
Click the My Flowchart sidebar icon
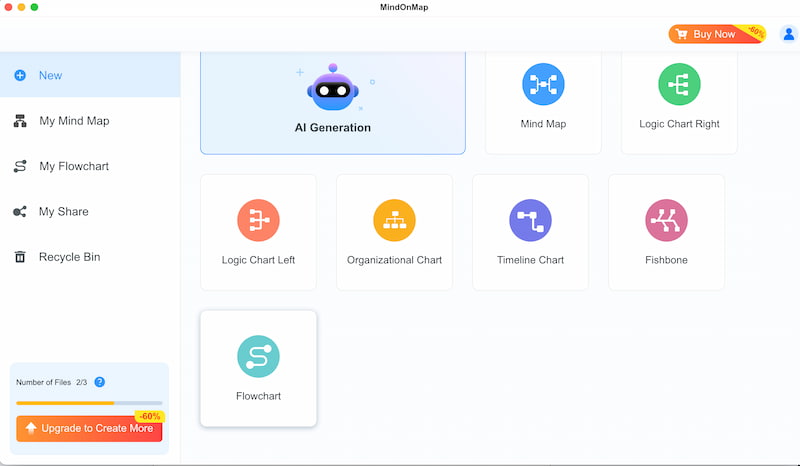pos(20,166)
